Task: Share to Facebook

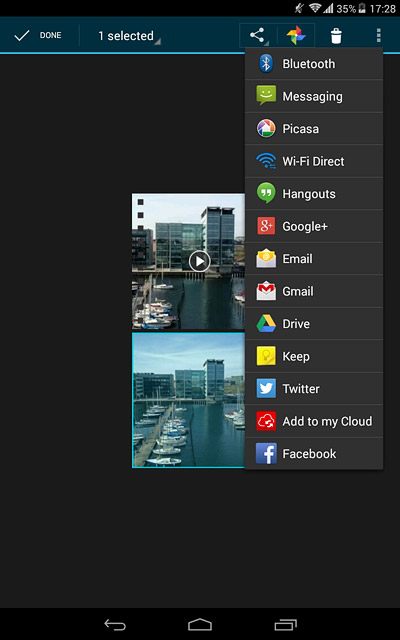Action: click(314, 453)
